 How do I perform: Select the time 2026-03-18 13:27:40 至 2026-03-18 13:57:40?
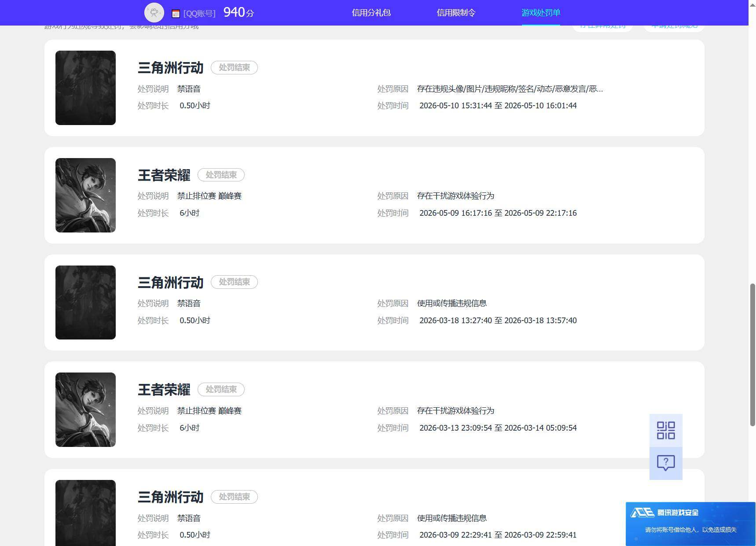(x=498, y=321)
